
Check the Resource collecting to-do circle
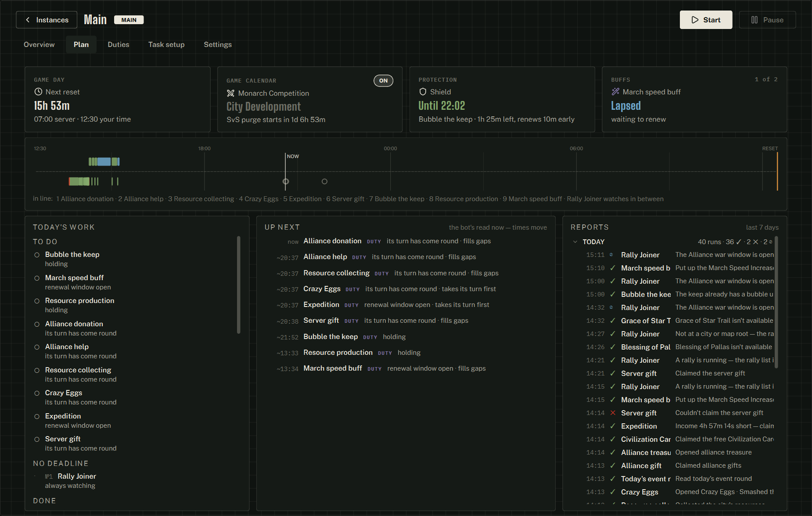37,370
